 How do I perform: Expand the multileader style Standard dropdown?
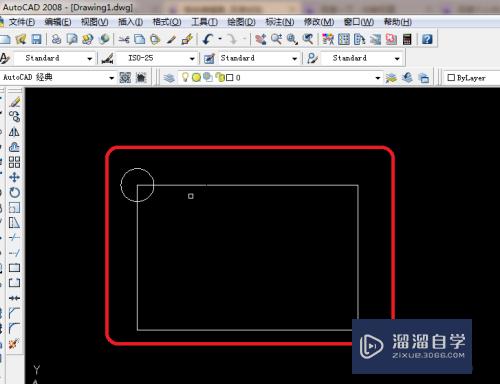point(397,59)
